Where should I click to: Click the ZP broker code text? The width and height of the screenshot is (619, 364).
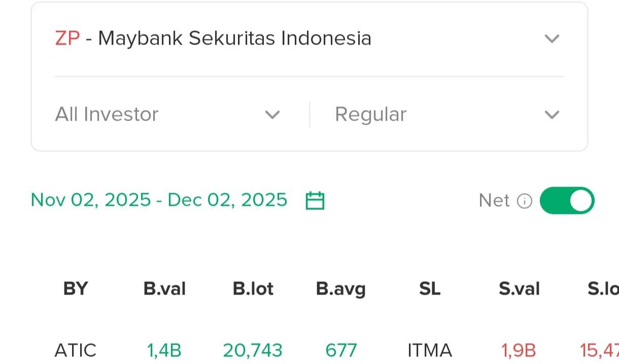67,39
